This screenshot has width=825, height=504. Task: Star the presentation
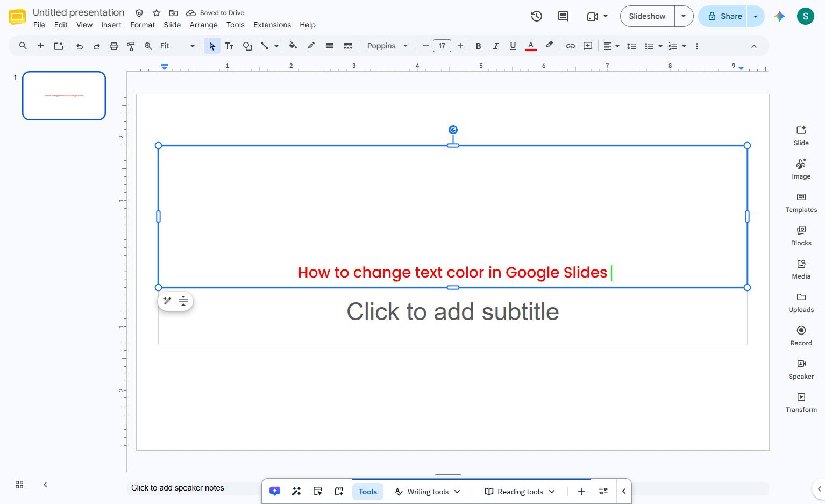click(x=157, y=12)
